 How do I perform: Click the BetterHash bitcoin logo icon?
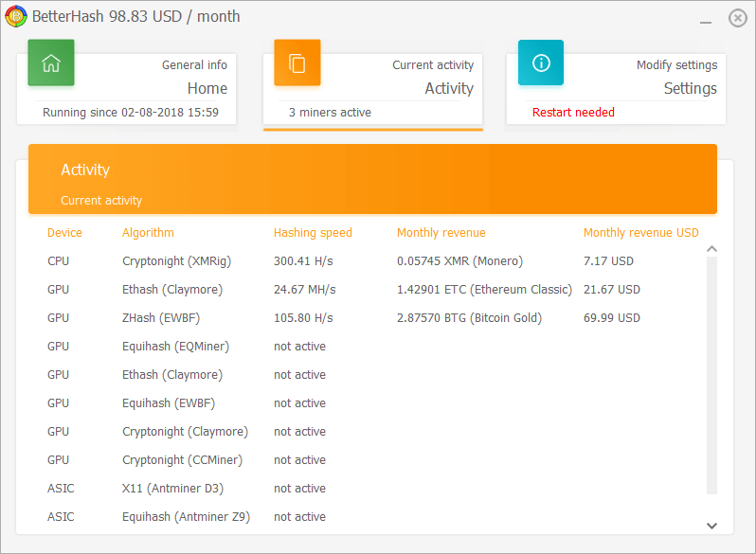15,16
